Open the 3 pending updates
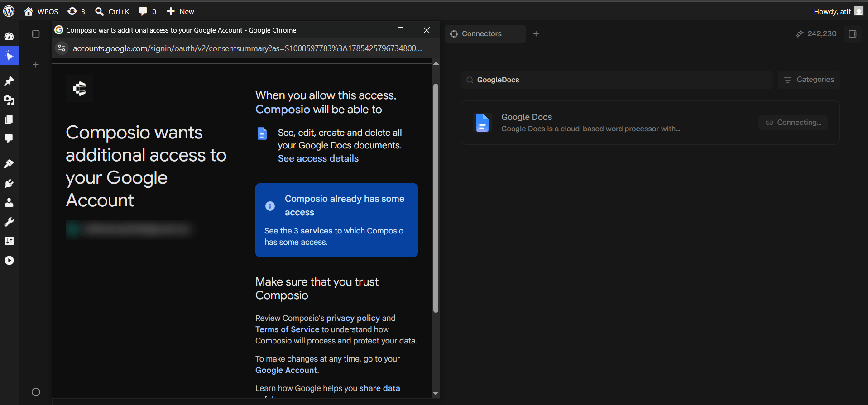This screenshot has height=405, width=868. (76, 11)
